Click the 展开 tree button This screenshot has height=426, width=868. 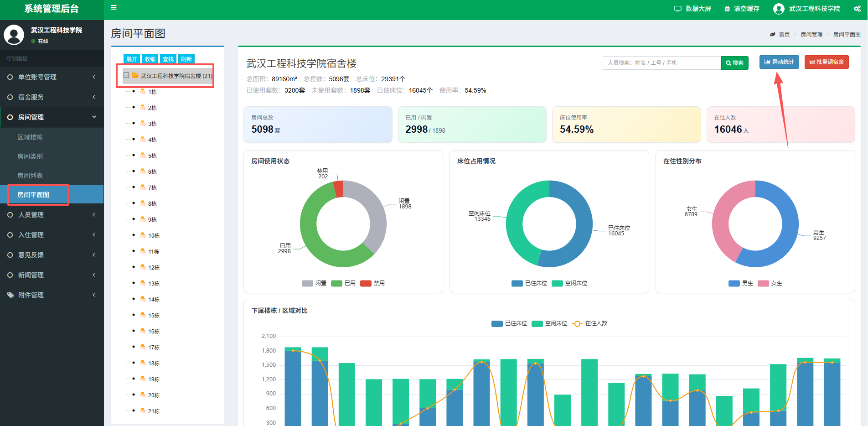(132, 59)
